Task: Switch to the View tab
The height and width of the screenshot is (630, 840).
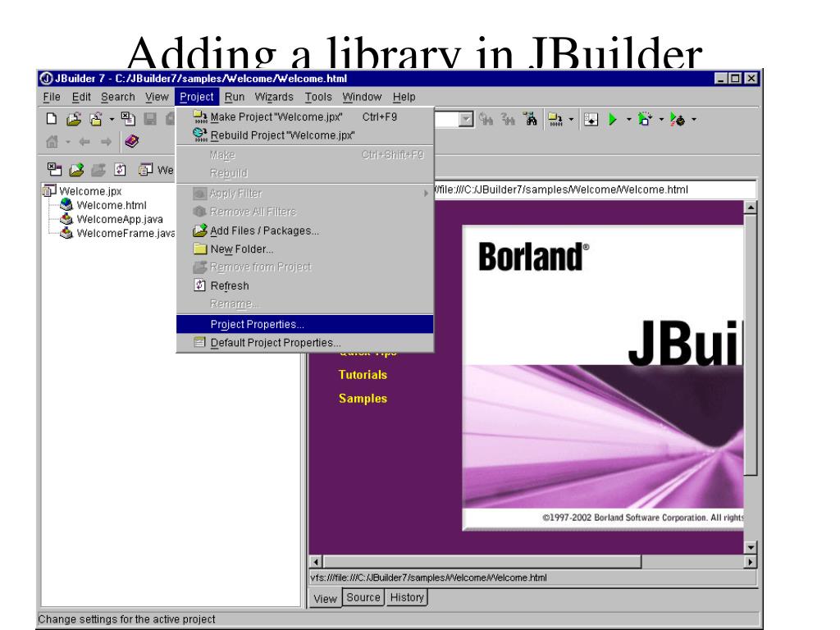Action: click(325, 598)
